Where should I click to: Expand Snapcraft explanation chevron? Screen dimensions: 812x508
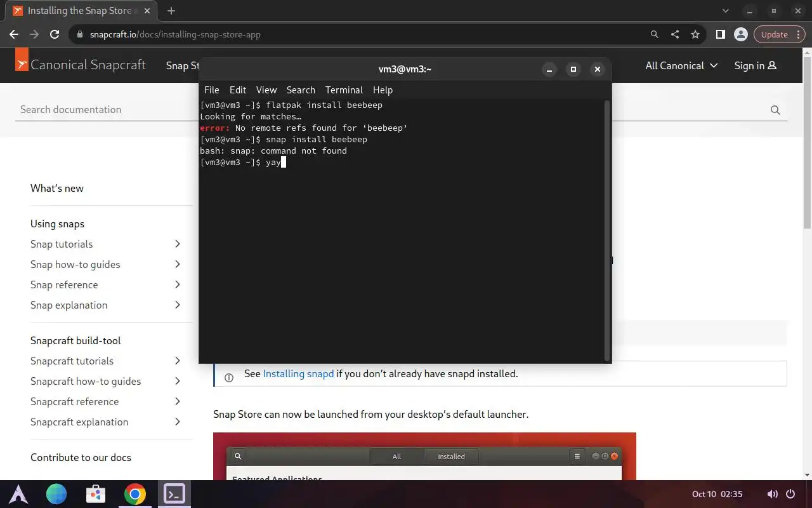(x=178, y=422)
